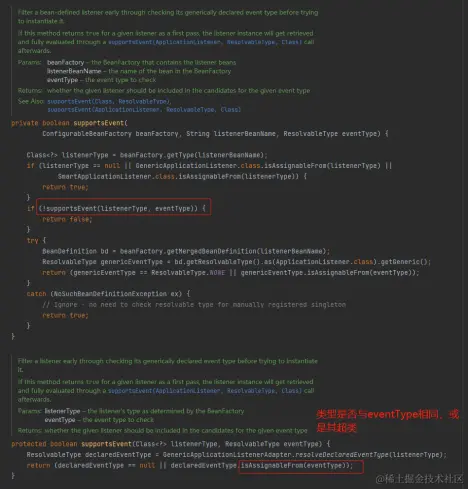Click the '// Ignore - no need to check' comment
This screenshot has height=489, width=468.
(194, 305)
